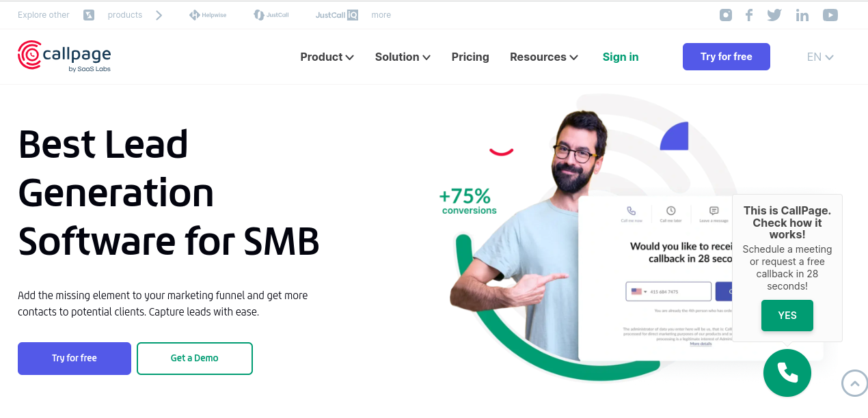The height and width of the screenshot is (418, 868).
Task: Open the Instagram social icon
Action: (x=726, y=15)
